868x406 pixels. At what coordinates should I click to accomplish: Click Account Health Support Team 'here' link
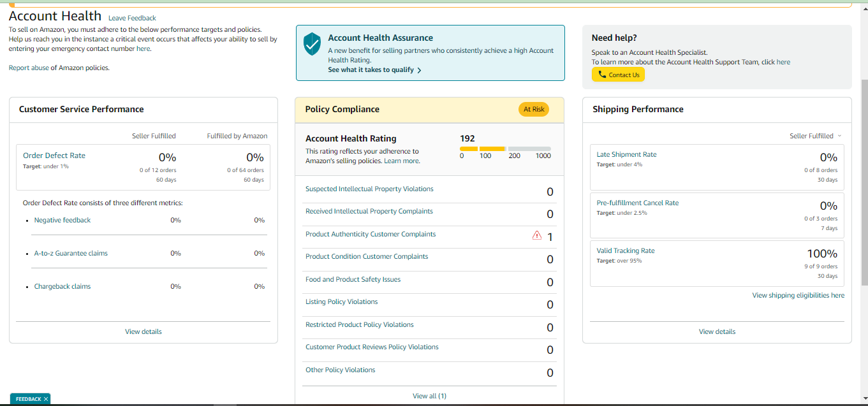coord(783,62)
